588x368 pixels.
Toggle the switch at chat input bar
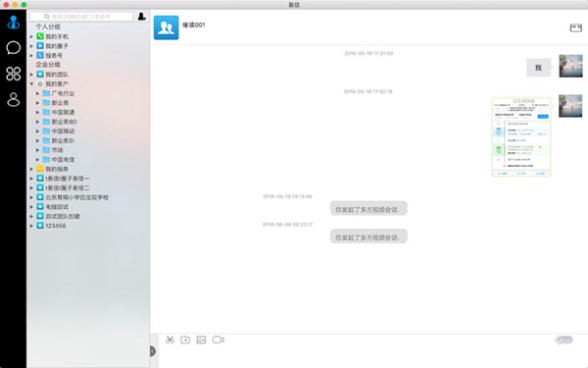[563, 341]
